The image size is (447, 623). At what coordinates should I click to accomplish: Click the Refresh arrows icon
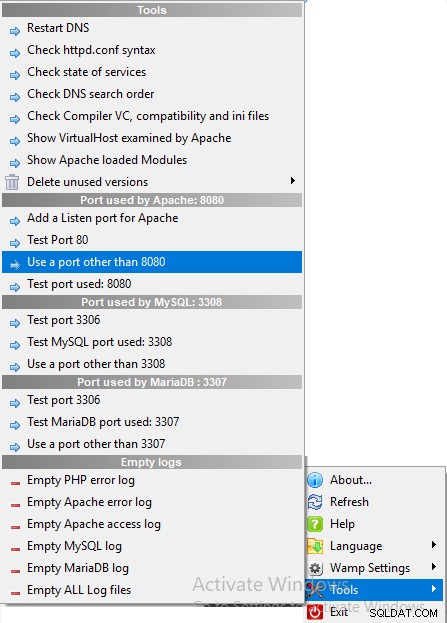315,502
